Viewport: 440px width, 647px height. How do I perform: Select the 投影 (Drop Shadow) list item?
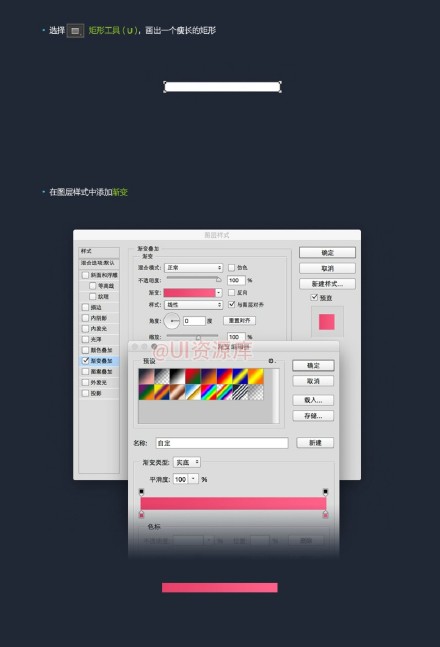click(99, 393)
